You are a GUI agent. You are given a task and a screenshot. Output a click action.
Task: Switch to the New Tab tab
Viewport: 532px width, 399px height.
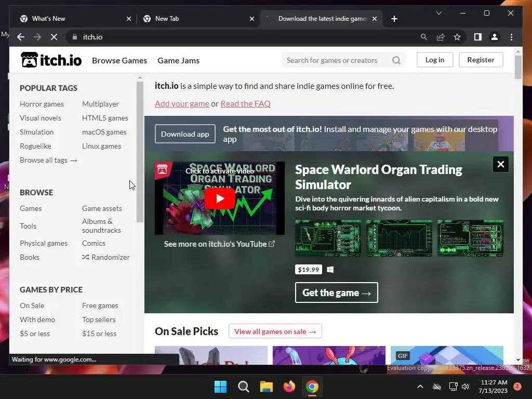click(x=198, y=19)
